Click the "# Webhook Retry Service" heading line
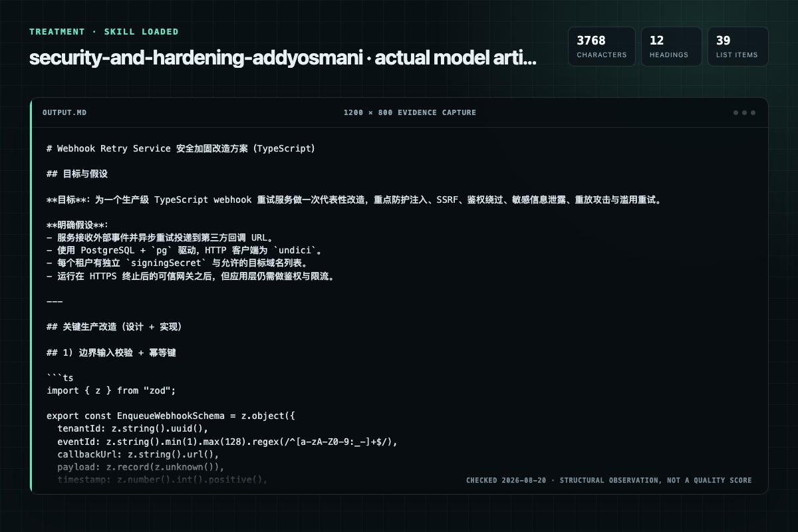This screenshot has height=532, width=798. coord(181,148)
